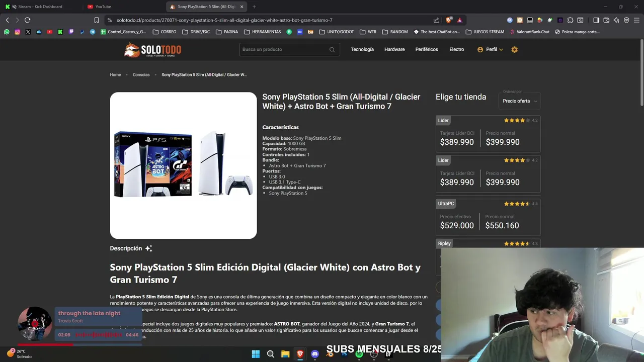Open the browser hamburger menu
The width and height of the screenshot is (644, 362).
point(636,20)
